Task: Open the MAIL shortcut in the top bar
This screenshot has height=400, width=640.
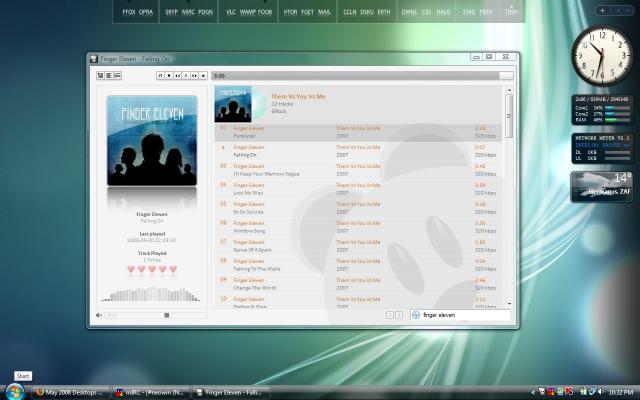Action: coord(324,12)
